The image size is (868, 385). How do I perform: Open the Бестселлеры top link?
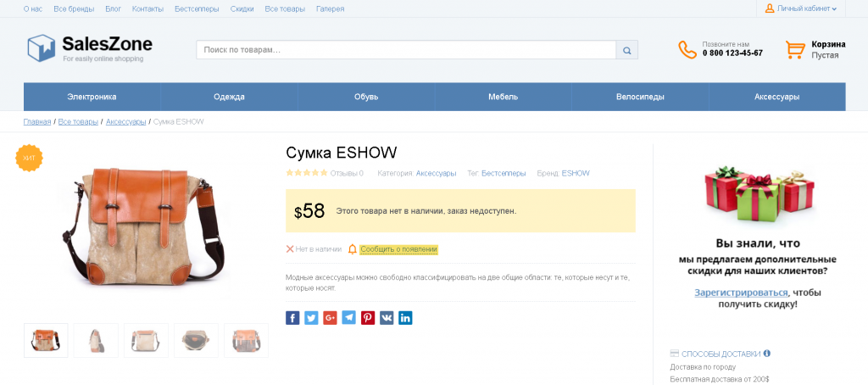(x=197, y=8)
